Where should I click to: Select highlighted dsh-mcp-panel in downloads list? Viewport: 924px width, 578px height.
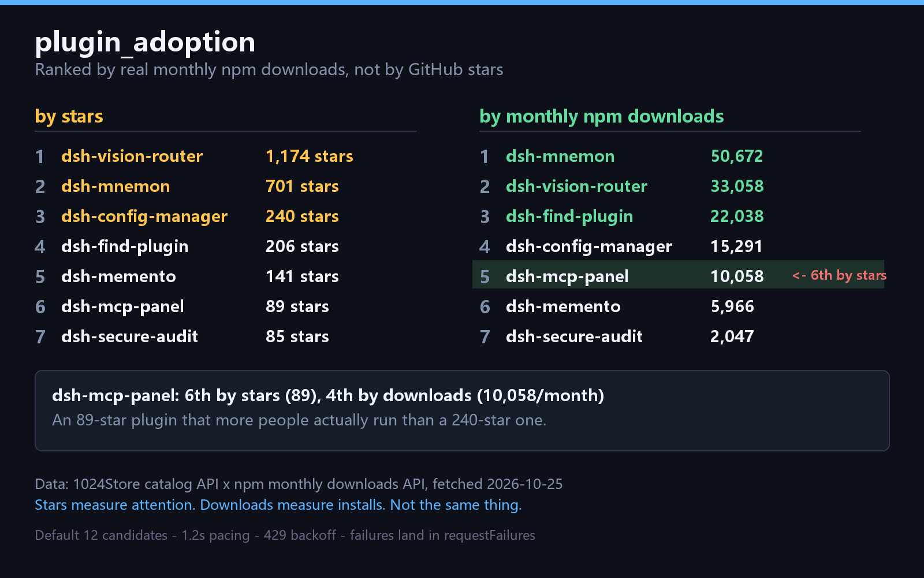pos(567,276)
